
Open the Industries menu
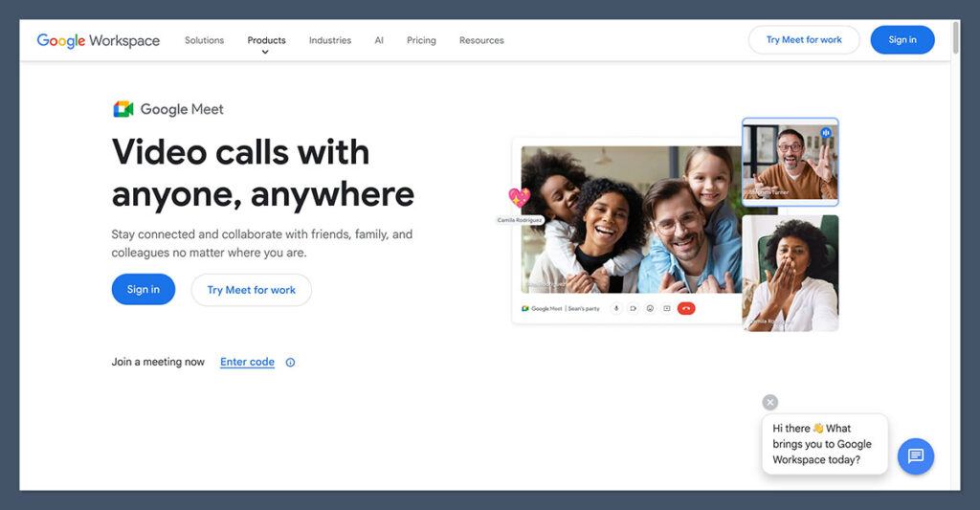click(x=330, y=40)
